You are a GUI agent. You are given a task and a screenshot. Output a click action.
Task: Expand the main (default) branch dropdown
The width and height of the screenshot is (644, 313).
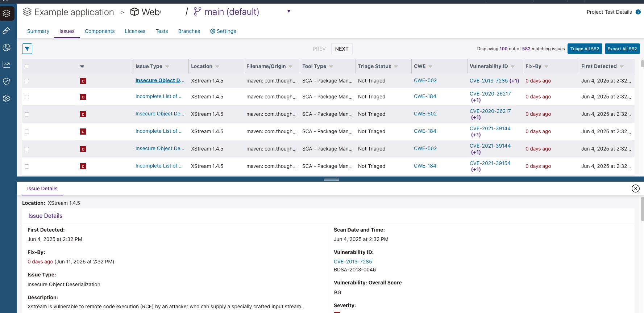pos(289,12)
